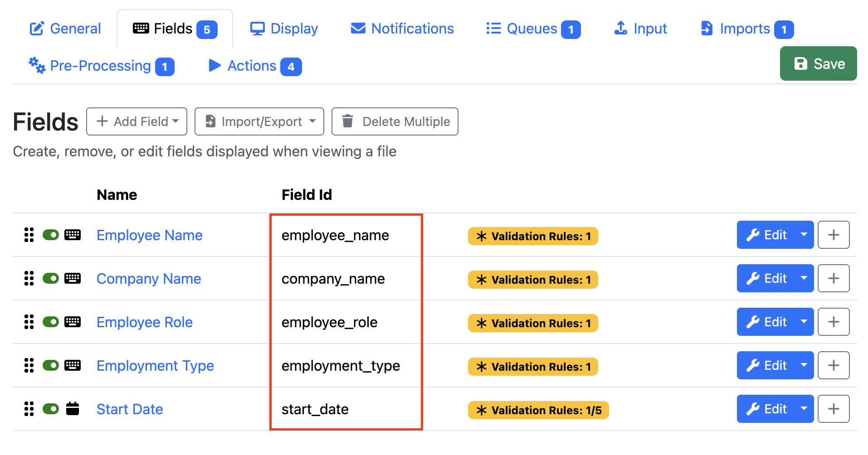This screenshot has height=455, width=868.
Task: Toggle the Employee Name field switch
Action: 51,235
